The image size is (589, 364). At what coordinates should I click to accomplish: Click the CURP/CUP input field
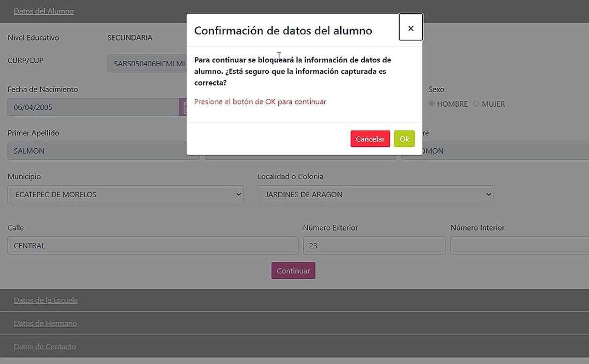pyautogui.click(x=147, y=64)
